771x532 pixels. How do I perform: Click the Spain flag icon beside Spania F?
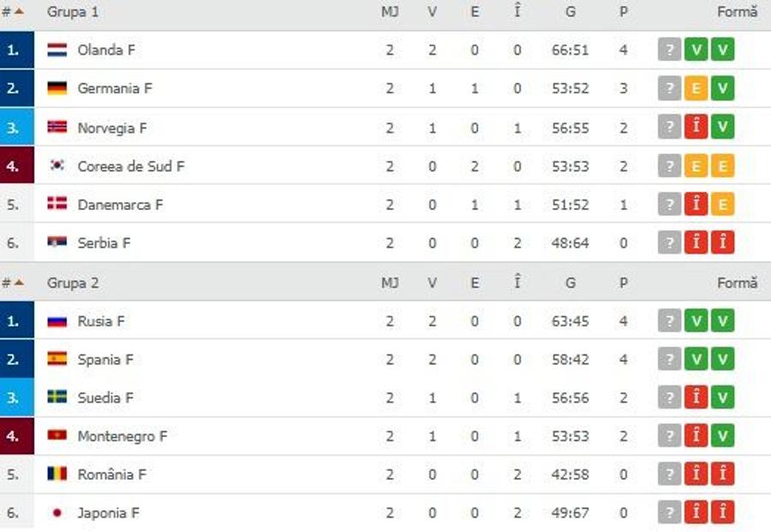pyautogui.click(x=57, y=359)
